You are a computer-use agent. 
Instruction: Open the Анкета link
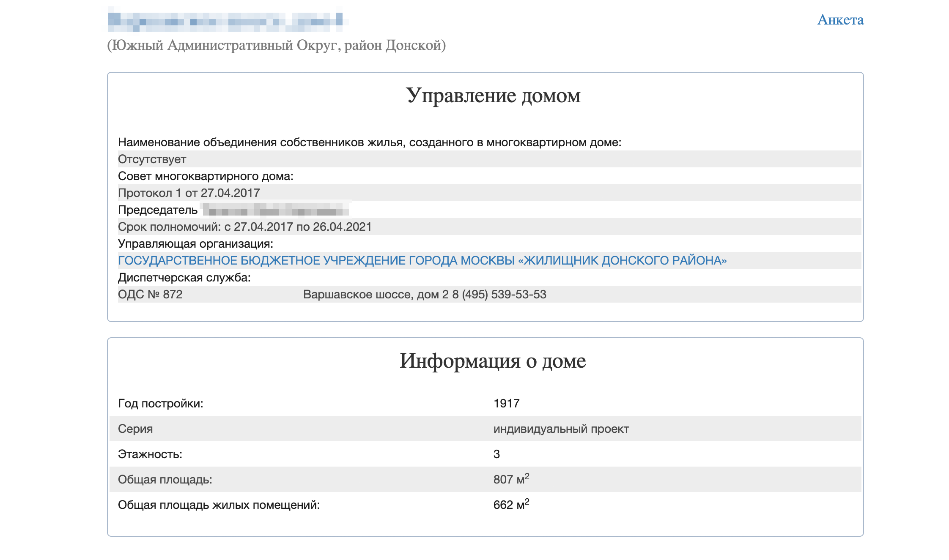pyautogui.click(x=840, y=20)
